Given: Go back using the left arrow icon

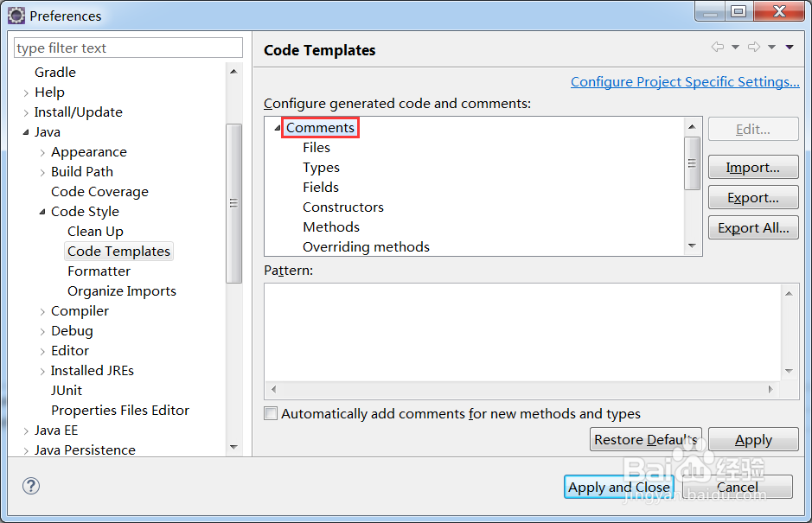Looking at the screenshot, I should pos(717,48).
